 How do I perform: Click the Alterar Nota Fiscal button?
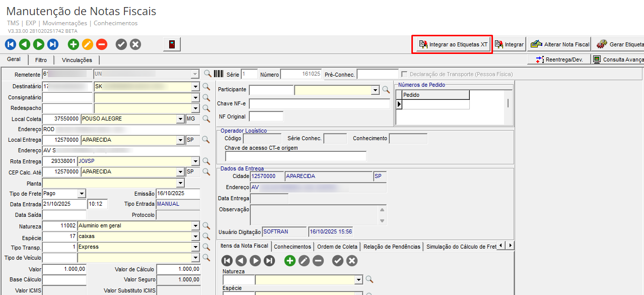point(560,44)
